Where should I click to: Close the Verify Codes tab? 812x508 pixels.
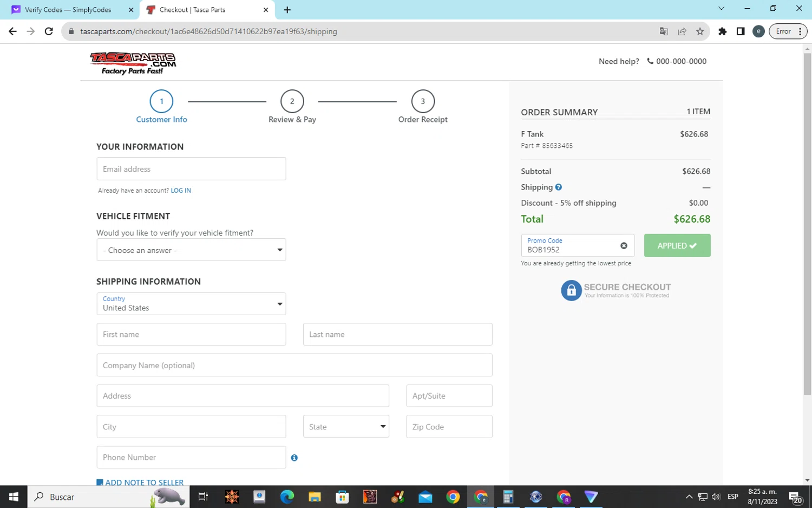131,10
